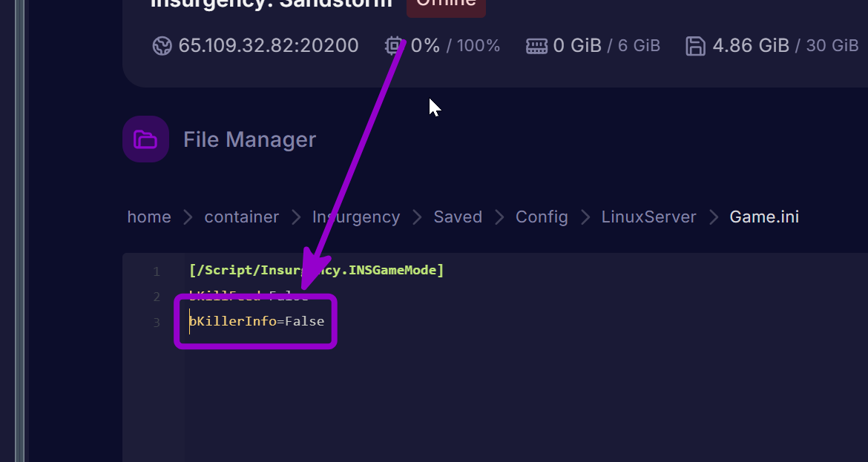Navigate to container folder in breadcrumb
868x462 pixels.
click(x=241, y=217)
